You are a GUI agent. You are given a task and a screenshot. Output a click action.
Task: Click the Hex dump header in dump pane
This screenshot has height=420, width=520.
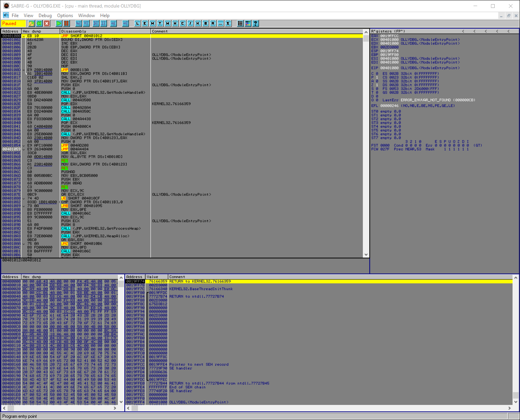tap(70, 277)
